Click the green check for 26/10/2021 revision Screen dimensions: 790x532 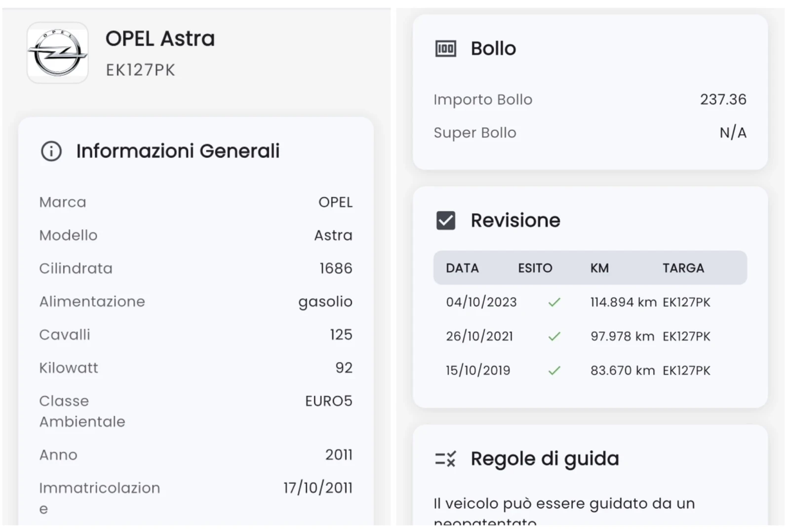554,337
